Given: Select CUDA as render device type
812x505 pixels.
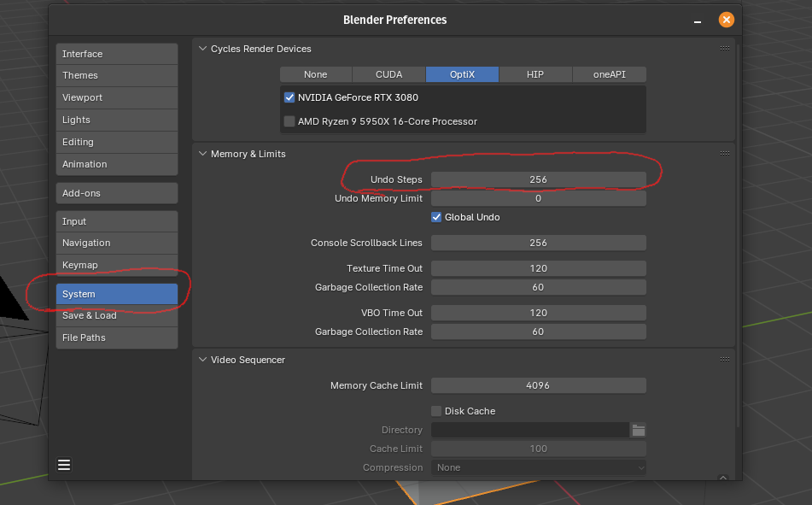Looking at the screenshot, I should pyautogui.click(x=388, y=74).
